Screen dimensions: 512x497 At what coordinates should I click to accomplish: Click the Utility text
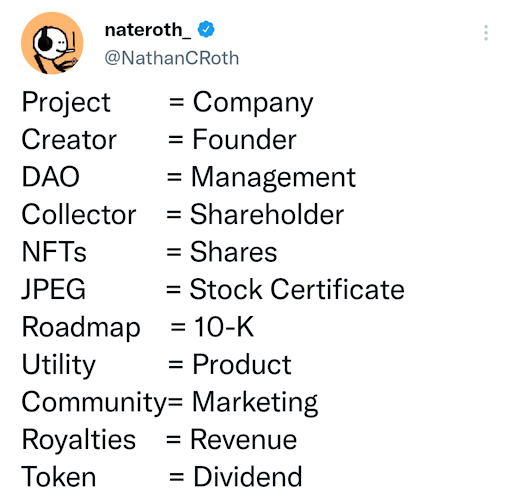pos(59,365)
